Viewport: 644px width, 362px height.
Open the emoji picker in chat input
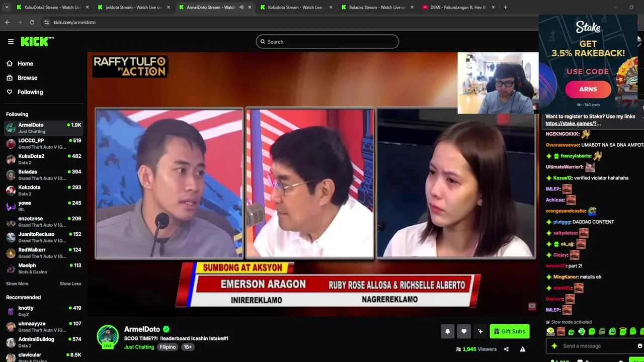pyautogui.click(x=639, y=346)
